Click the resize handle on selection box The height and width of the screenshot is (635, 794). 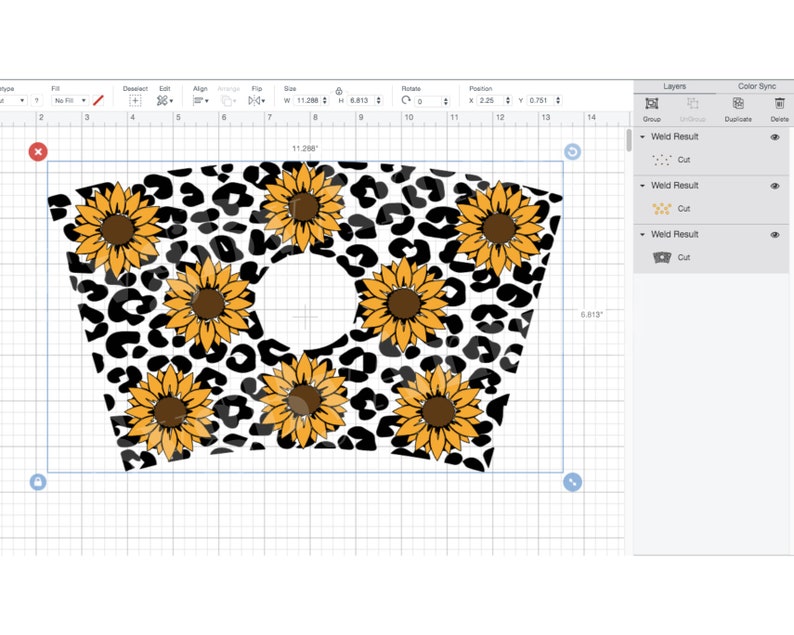click(x=572, y=482)
